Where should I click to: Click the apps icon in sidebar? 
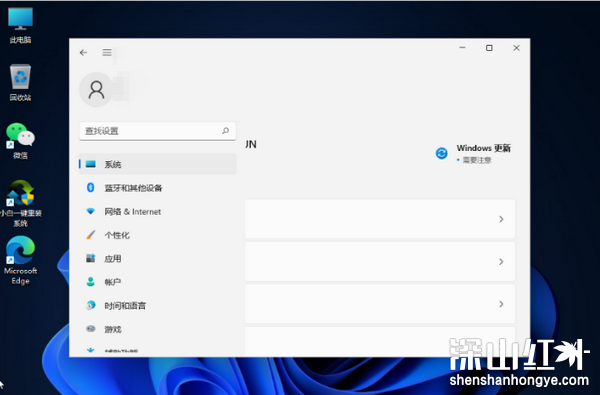[x=91, y=258]
